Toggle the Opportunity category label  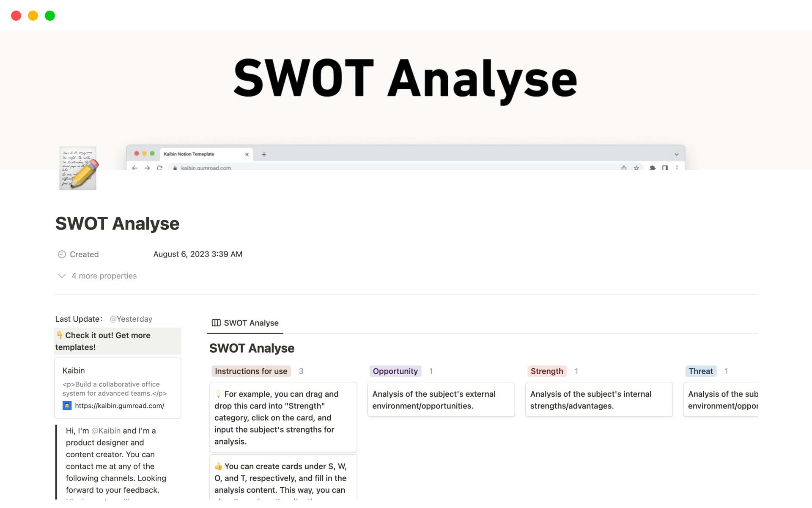(395, 370)
